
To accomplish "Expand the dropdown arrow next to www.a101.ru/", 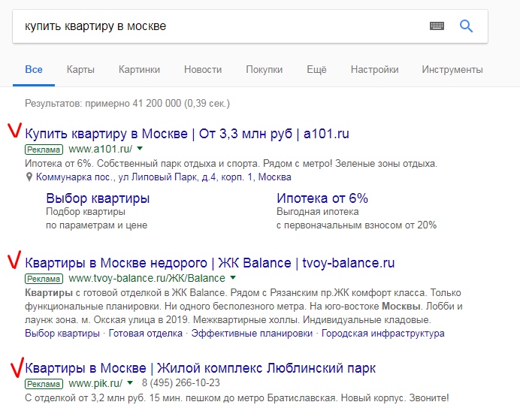I will tap(140, 149).
